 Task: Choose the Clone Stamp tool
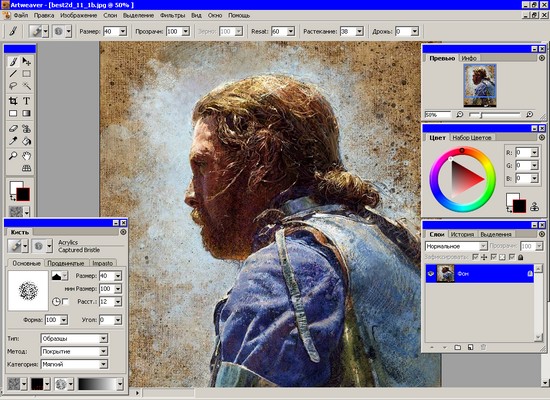tap(26, 129)
